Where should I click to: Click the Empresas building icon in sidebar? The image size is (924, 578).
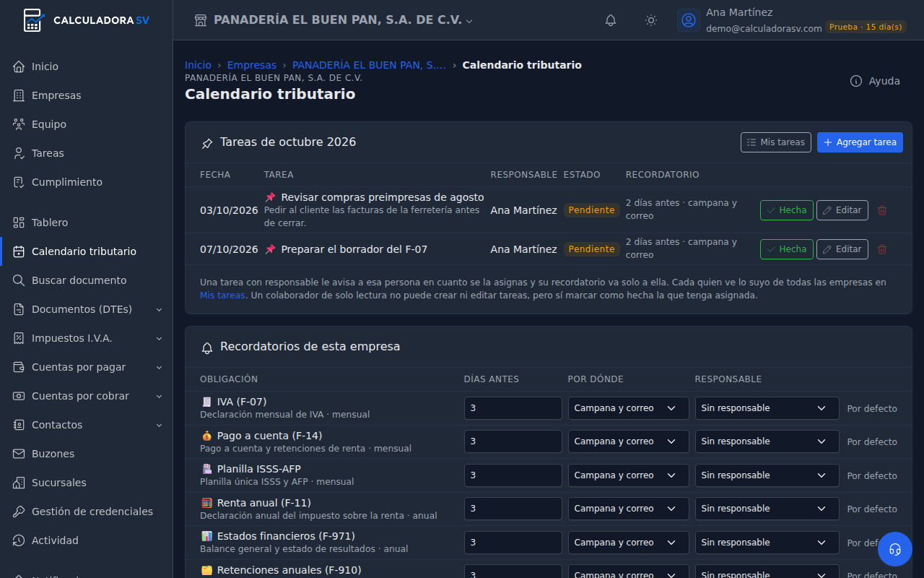point(19,95)
